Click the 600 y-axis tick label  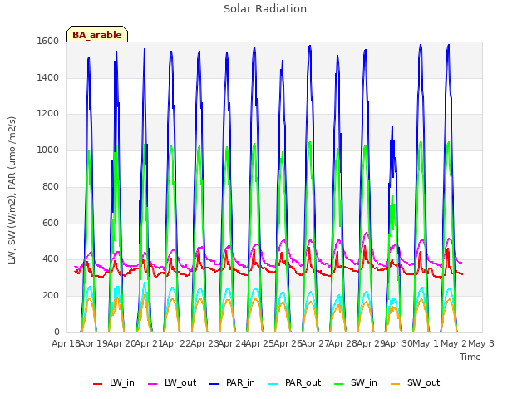click(51, 223)
